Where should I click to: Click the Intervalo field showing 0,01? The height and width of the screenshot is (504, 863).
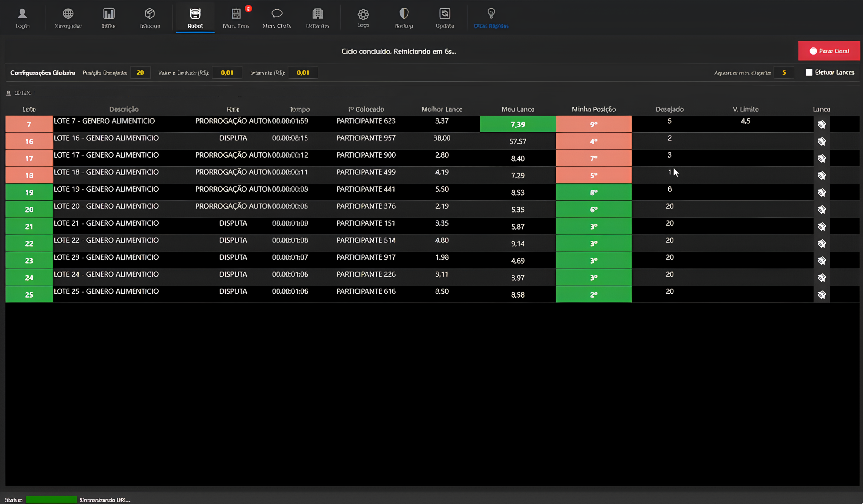pyautogui.click(x=303, y=73)
